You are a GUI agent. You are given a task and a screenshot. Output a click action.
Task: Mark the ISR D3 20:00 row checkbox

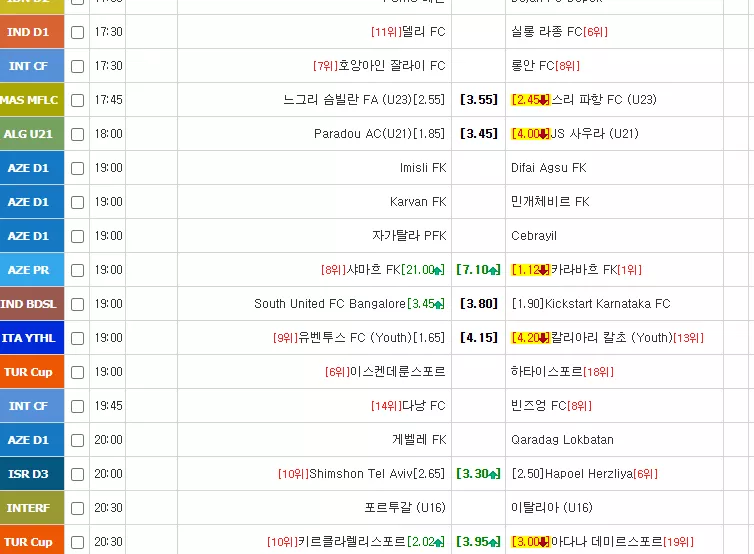77,474
